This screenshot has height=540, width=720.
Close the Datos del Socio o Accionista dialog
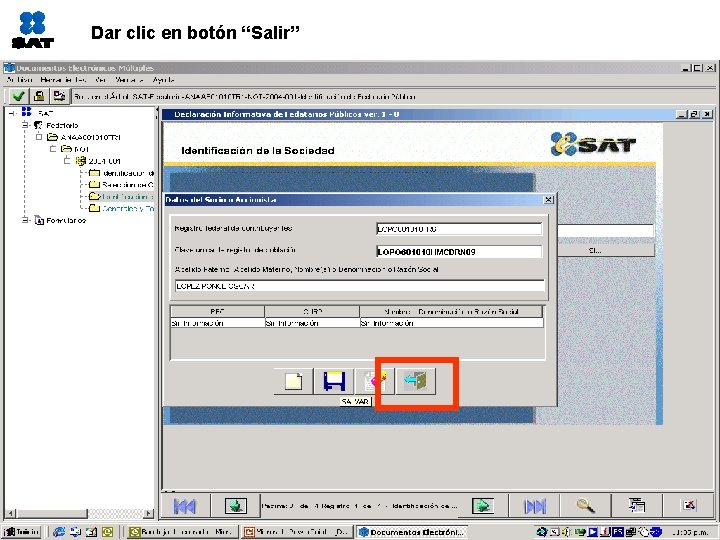(x=548, y=200)
